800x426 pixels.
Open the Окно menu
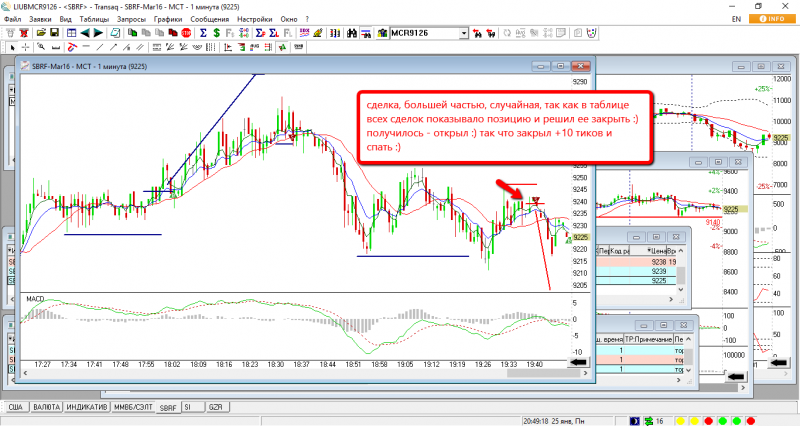click(x=289, y=19)
